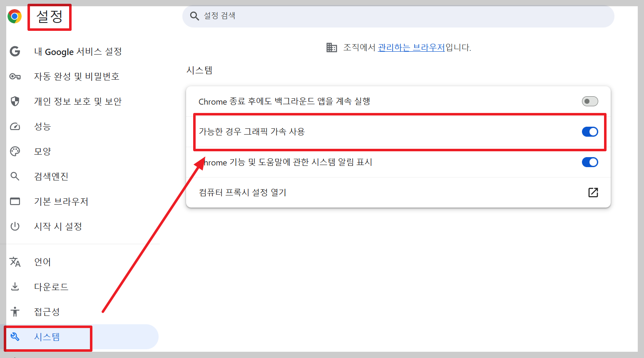This screenshot has width=644, height=358.
Task: Click the key icon for autofill and passwords
Action: [15, 76]
